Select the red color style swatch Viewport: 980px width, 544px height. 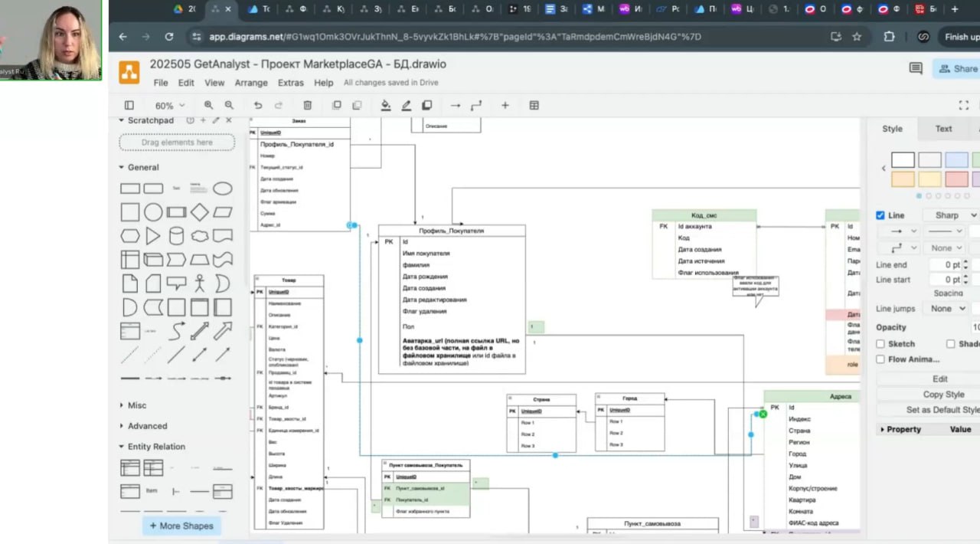(956, 179)
